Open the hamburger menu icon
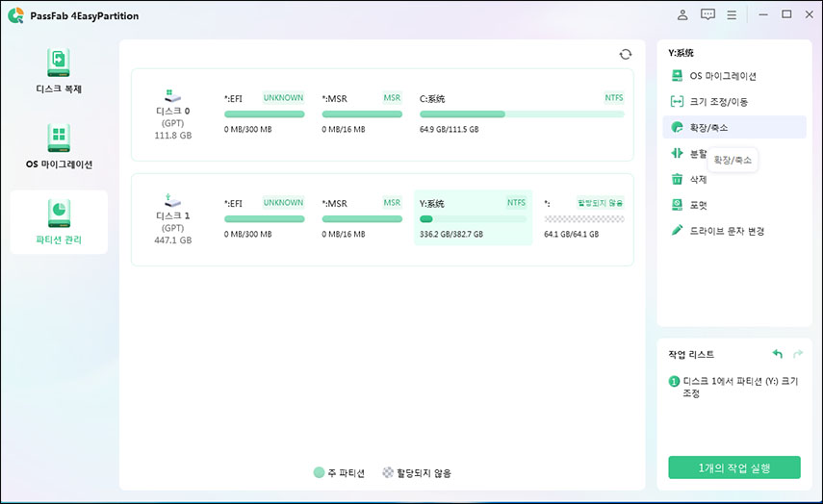 tap(732, 14)
